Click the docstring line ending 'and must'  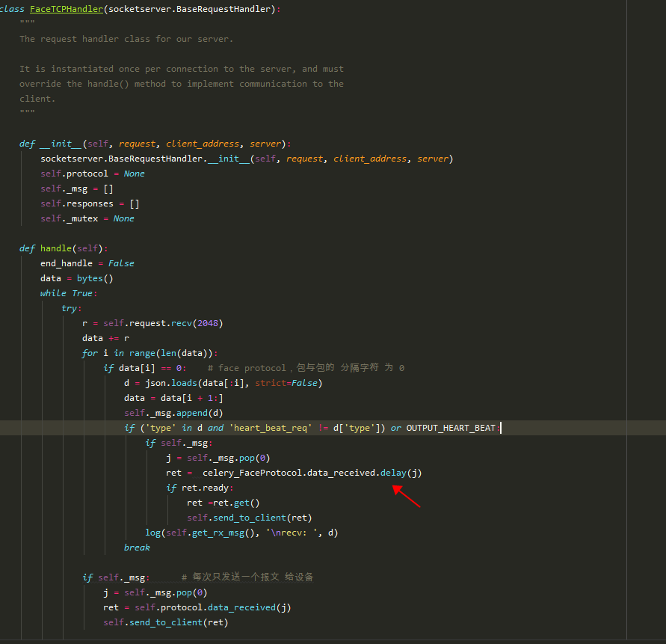[182, 69]
